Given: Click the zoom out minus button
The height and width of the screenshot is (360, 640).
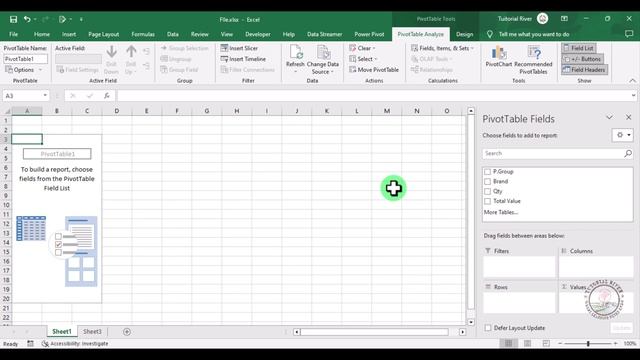Looking at the screenshot, I should point(560,344).
